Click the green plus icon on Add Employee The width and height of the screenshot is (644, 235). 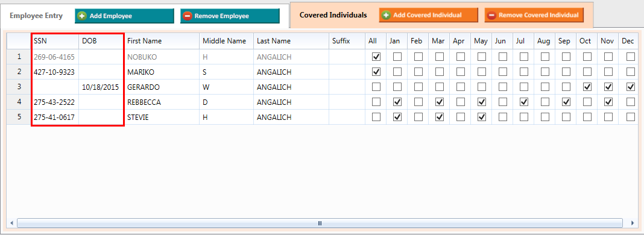click(82, 16)
